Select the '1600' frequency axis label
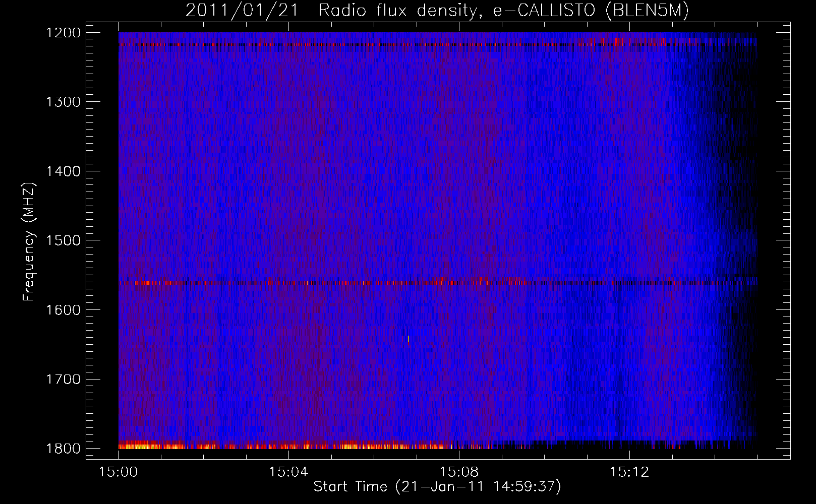The height and width of the screenshot is (504, 816). tap(63, 310)
